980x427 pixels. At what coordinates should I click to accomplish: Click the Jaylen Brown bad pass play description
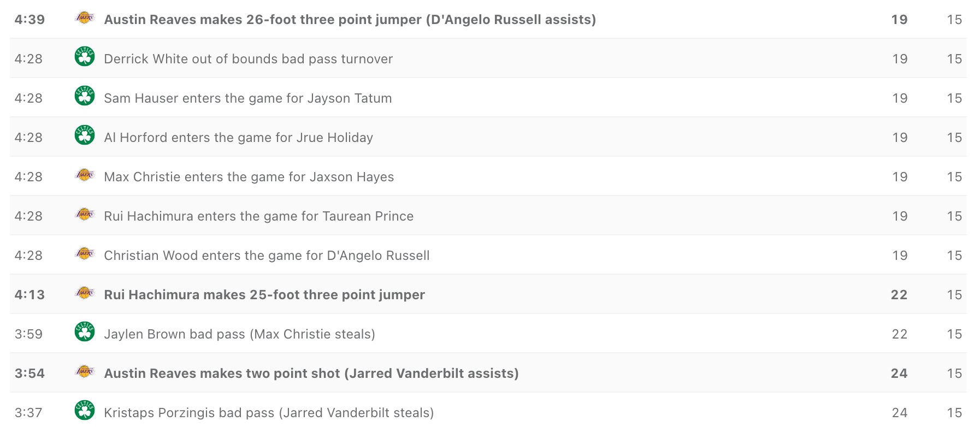239,334
